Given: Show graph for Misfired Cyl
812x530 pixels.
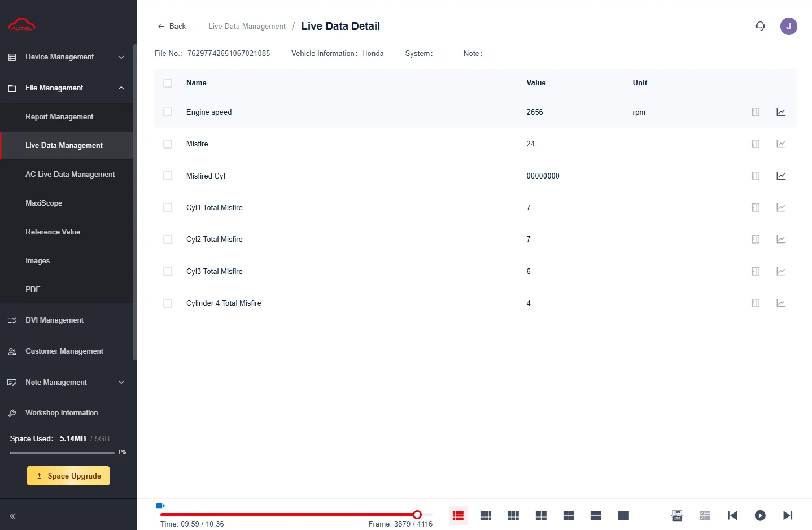Looking at the screenshot, I should coord(781,176).
